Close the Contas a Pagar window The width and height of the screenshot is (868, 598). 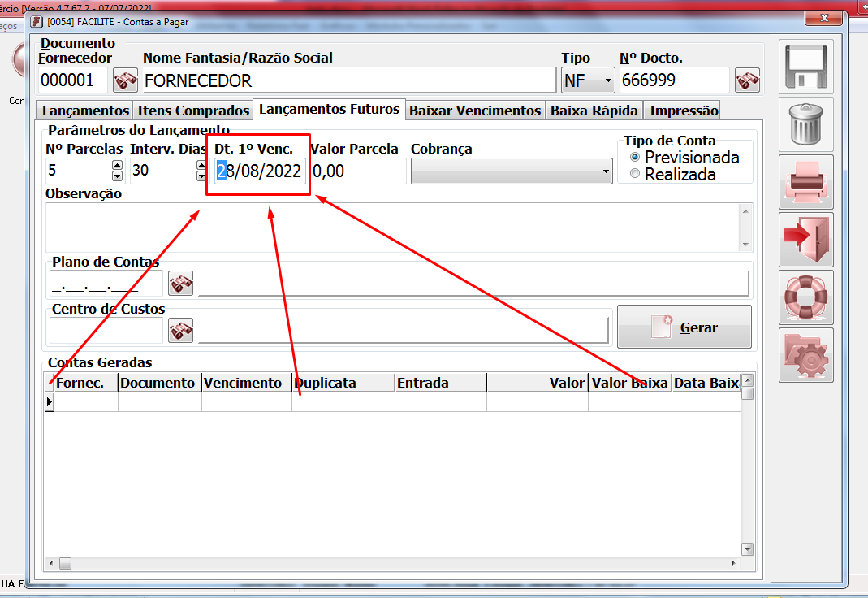(823, 18)
